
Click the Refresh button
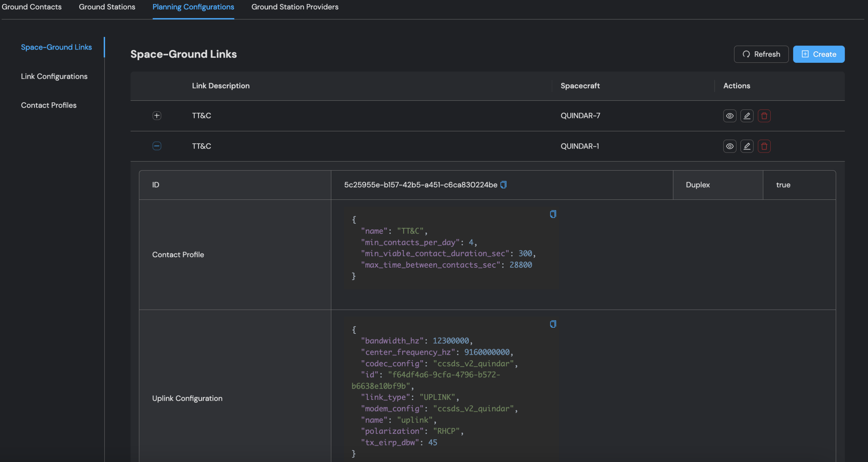(x=761, y=54)
